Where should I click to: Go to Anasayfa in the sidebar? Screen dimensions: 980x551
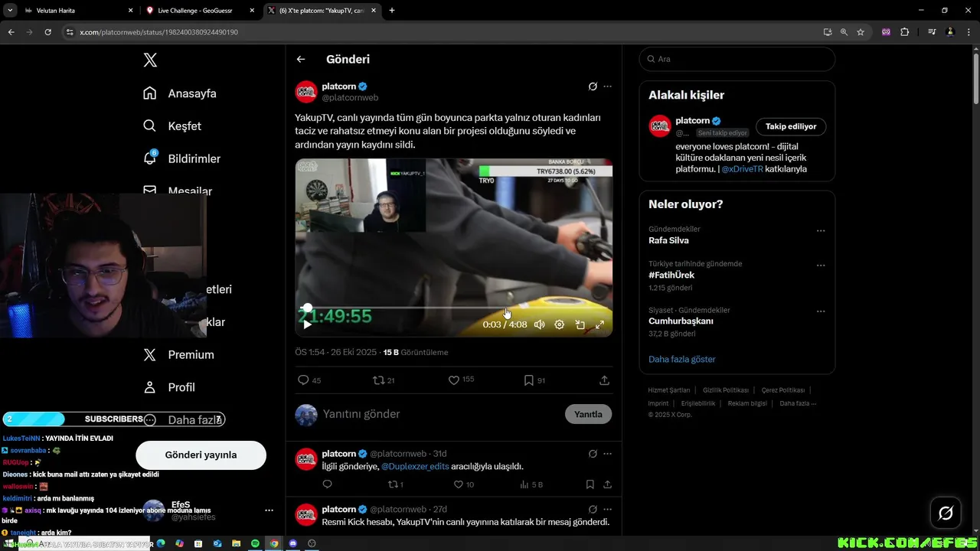[x=180, y=93]
